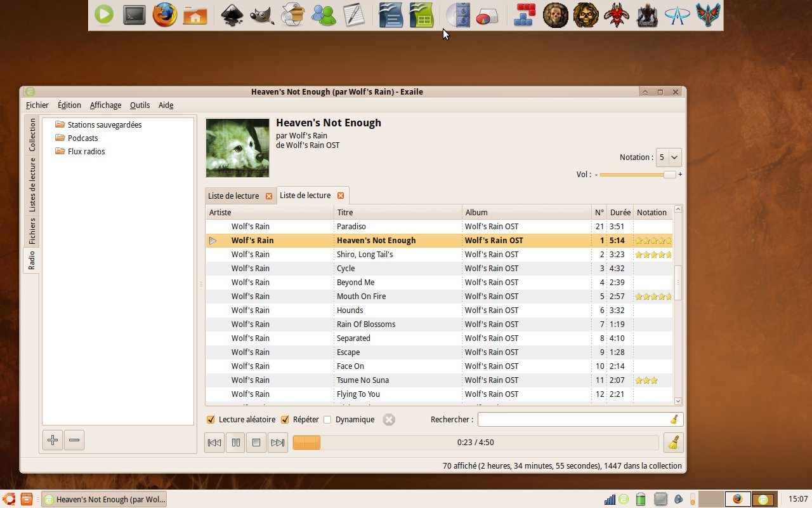Sort playlist by Artiste column header
Viewport: 812px width, 508px height.
point(270,212)
